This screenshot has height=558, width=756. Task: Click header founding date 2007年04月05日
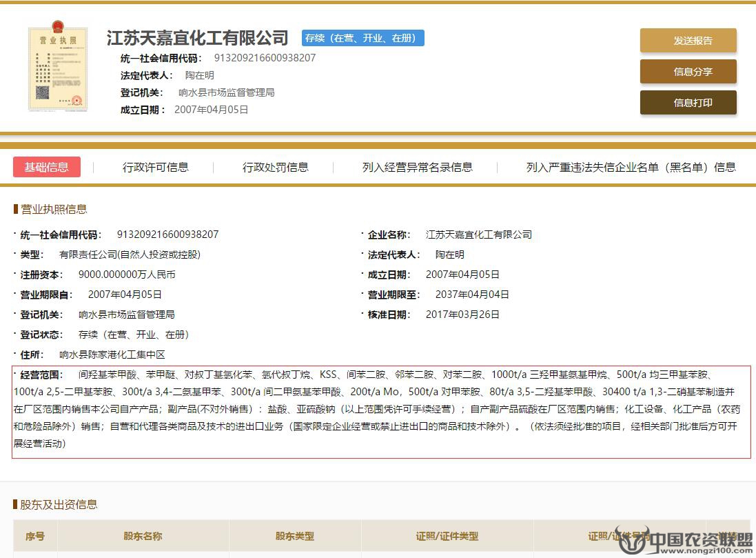click(x=211, y=110)
